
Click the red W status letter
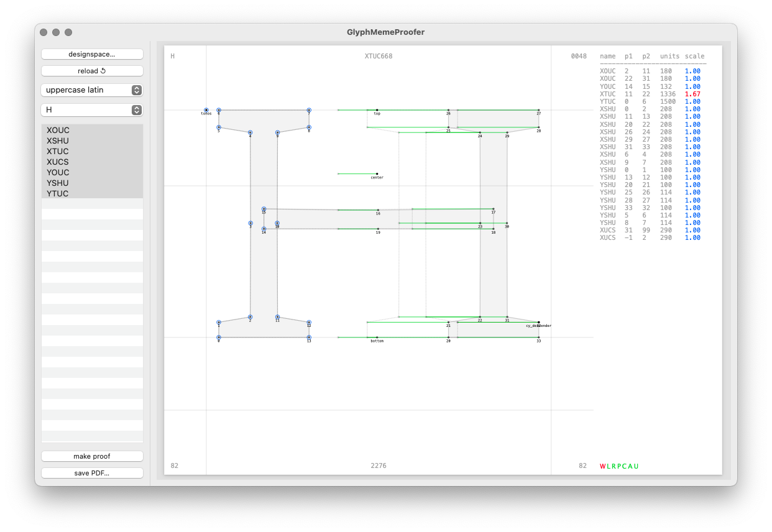pyautogui.click(x=602, y=466)
